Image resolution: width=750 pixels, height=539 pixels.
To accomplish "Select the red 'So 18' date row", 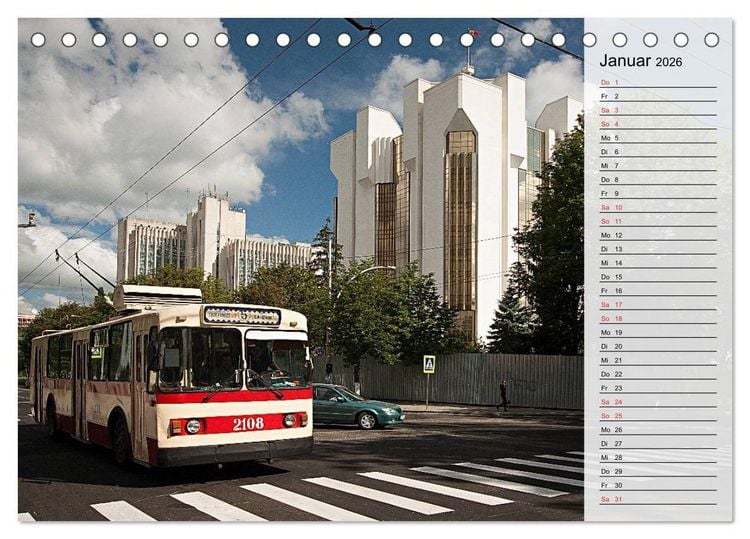I will click(x=658, y=318).
